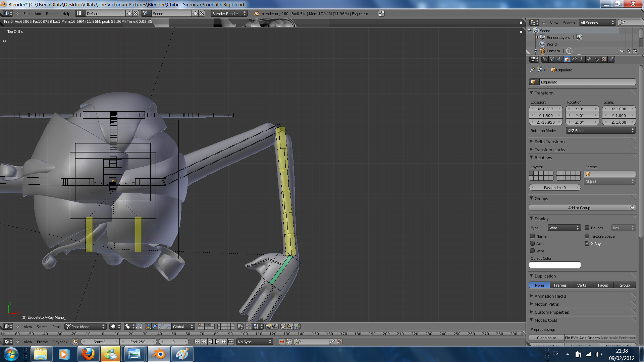
Task: Open the World properties globe tab
Action: [x=559, y=59]
